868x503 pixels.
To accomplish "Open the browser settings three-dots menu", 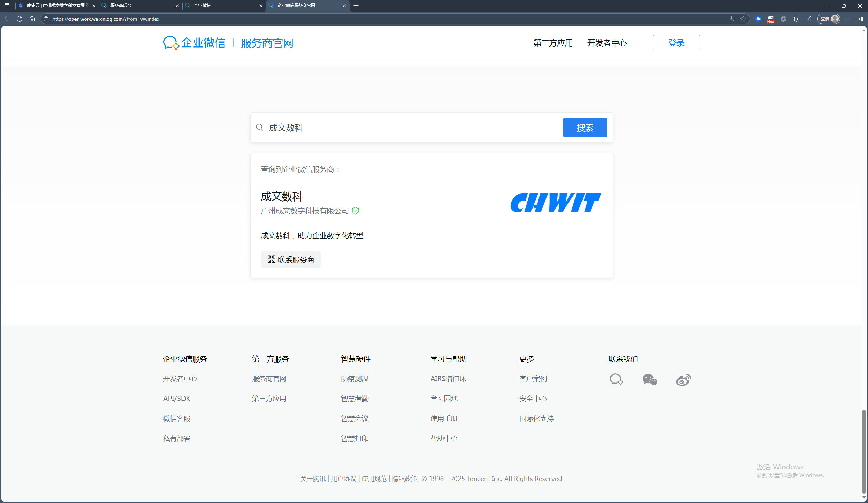I will 847,19.
